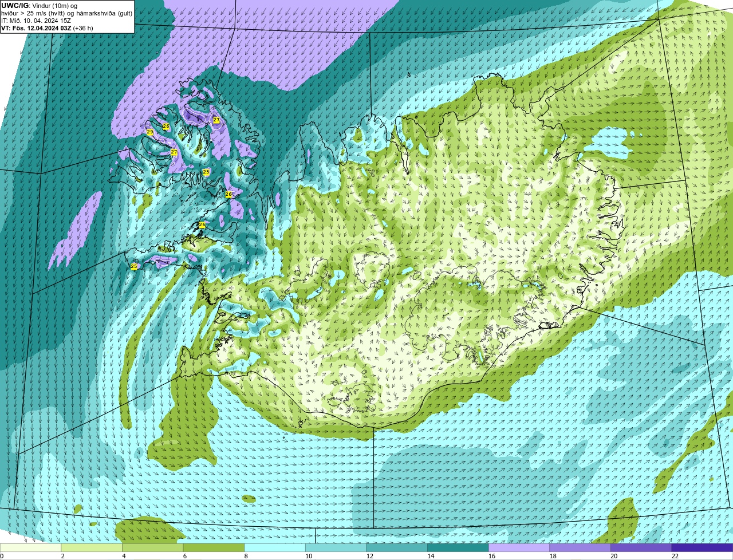
Task: Click the valid time 'VT: Fös. 12.04.2024 03Z (+36 h)'
Action: click(47, 28)
